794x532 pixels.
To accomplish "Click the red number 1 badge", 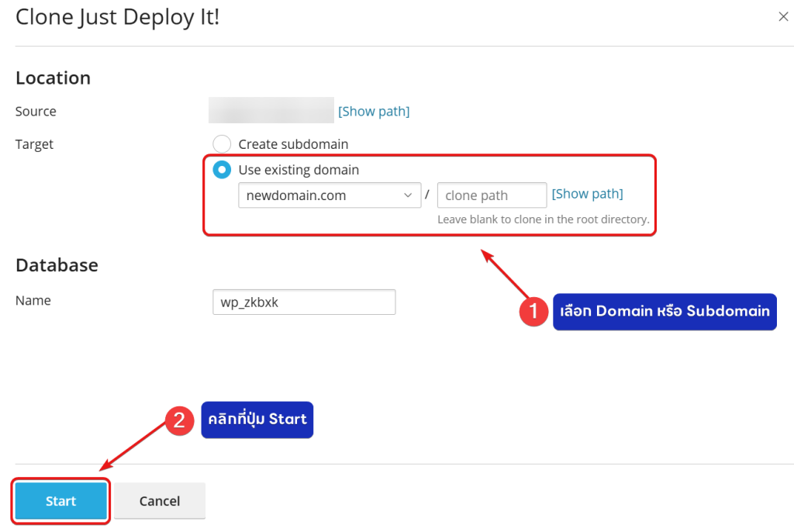I will point(533,312).
